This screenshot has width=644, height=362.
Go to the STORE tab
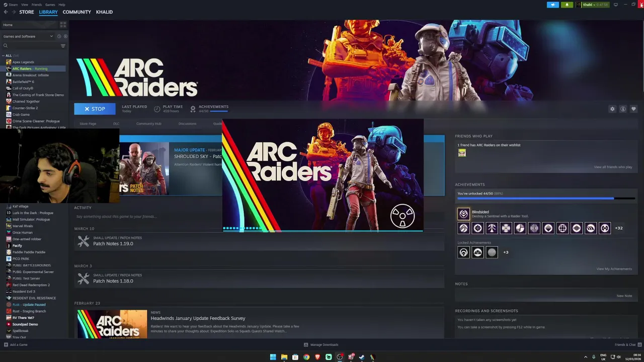coord(27,12)
